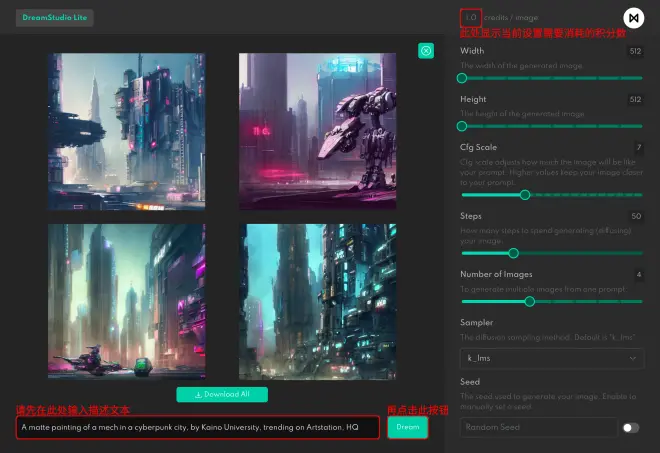Open the generated image of the dark skyscraper cityscape
Image resolution: width=660 pixels, height=453 pixels.
coord(127,131)
